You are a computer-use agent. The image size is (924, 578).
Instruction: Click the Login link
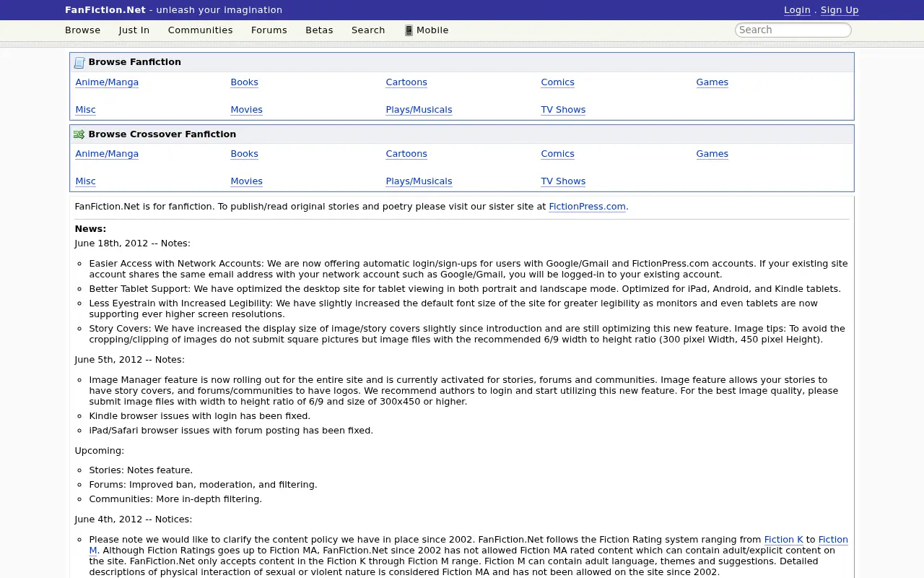[797, 10]
